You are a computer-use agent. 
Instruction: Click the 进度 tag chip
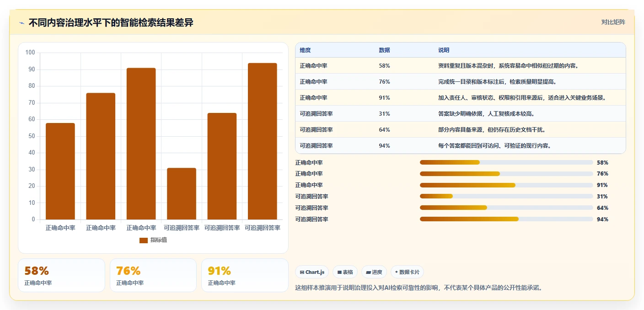374,272
